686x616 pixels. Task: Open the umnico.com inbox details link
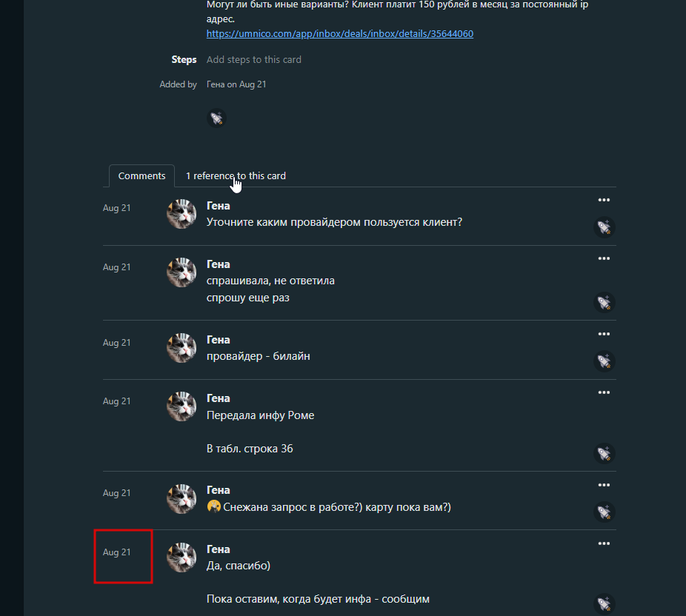tap(339, 34)
